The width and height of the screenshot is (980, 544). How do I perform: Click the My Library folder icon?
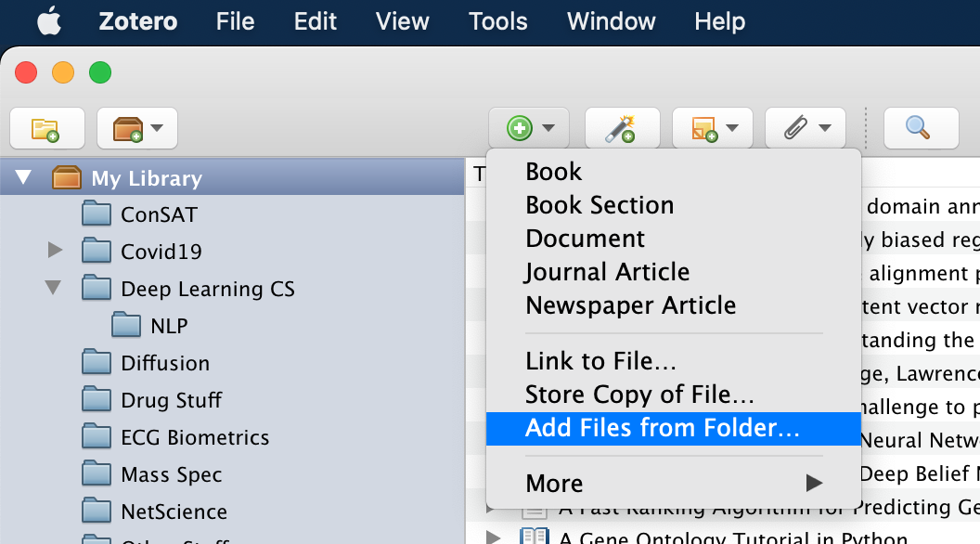[68, 177]
